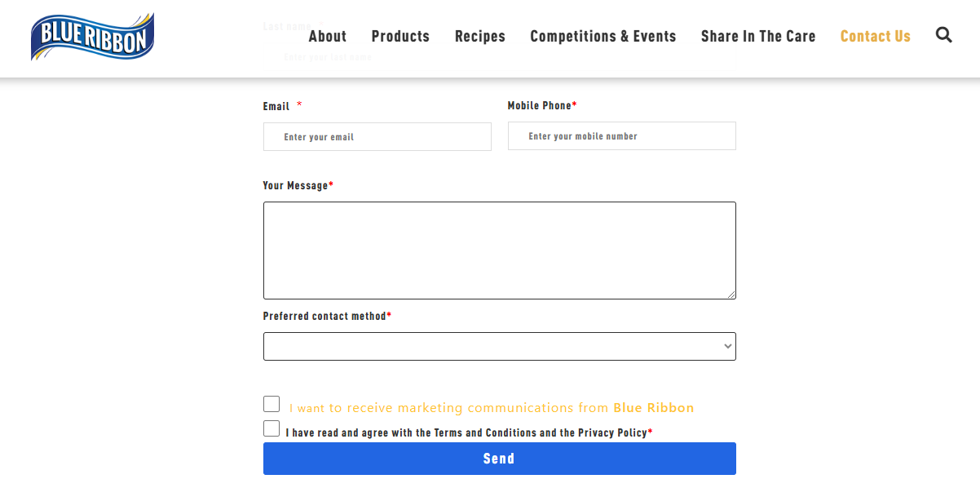Image resolution: width=980 pixels, height=479 pixels.
Task: Click the Blue Ribbon logo
Action: 91,36
